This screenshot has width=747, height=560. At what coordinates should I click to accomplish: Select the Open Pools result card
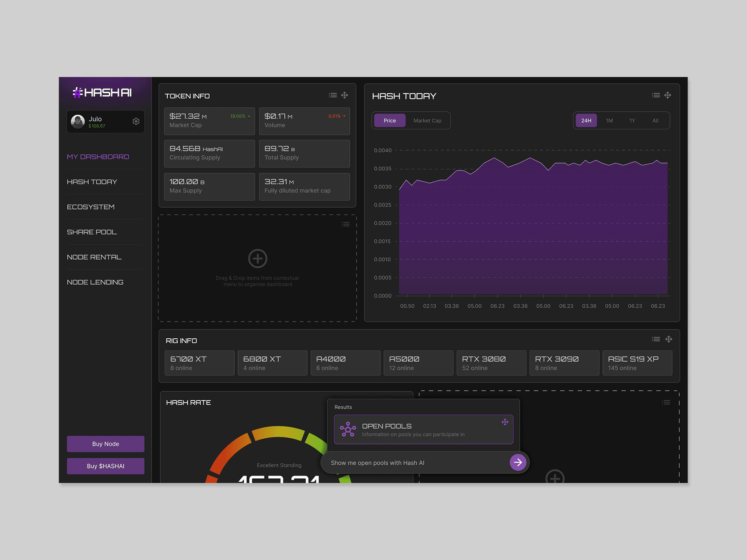point(423,429)
